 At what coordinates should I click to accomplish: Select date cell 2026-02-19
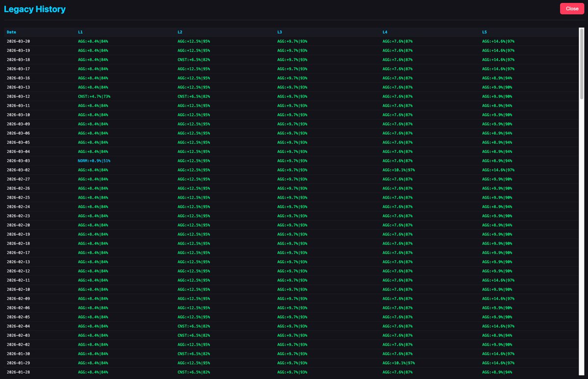(x=18, y=234)
